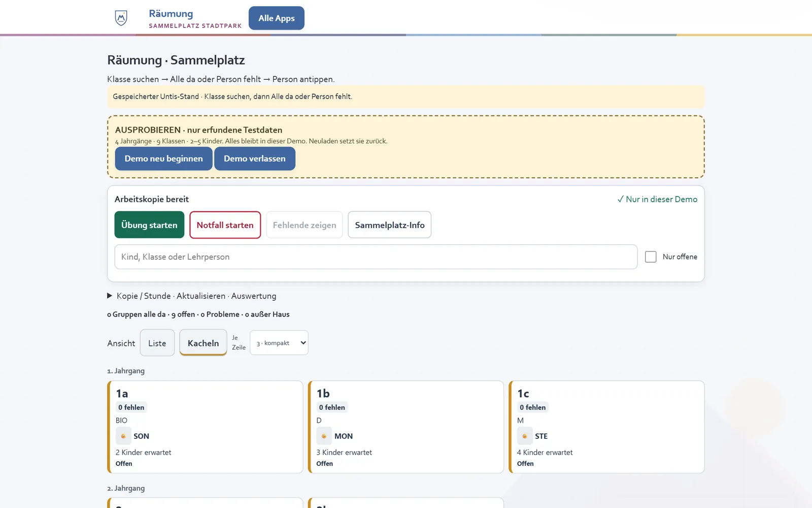Click the teacher avatar icon next to SON

coord(123,436)
